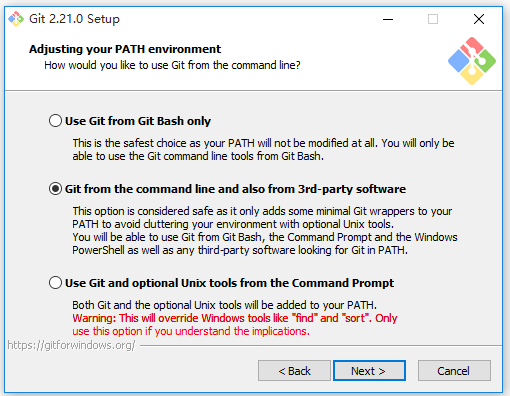The width and height of the screenshot is (510, 396).
Task: Click the 'Adjusting your PATH environment' heading
Action: coord(125,49)
